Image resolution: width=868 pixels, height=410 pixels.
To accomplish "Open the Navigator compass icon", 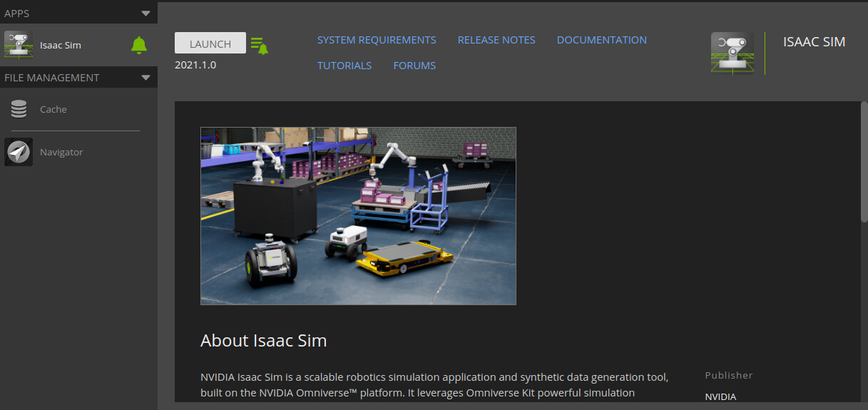I will point(19,152).
